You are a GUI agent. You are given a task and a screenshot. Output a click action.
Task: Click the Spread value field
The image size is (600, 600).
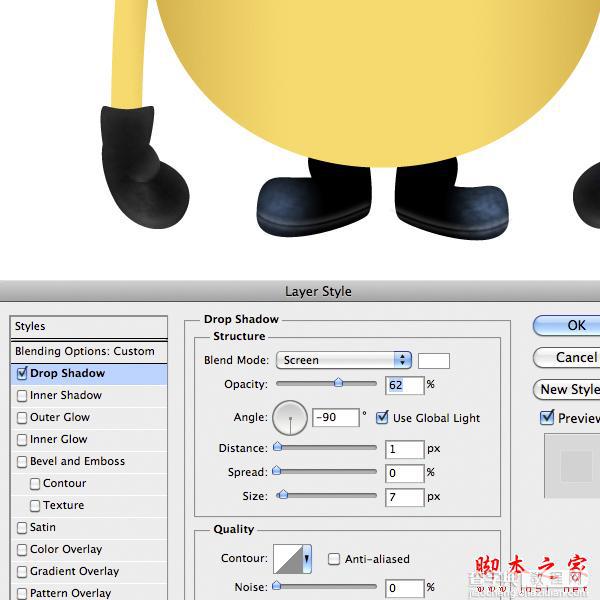coord(404,473)
